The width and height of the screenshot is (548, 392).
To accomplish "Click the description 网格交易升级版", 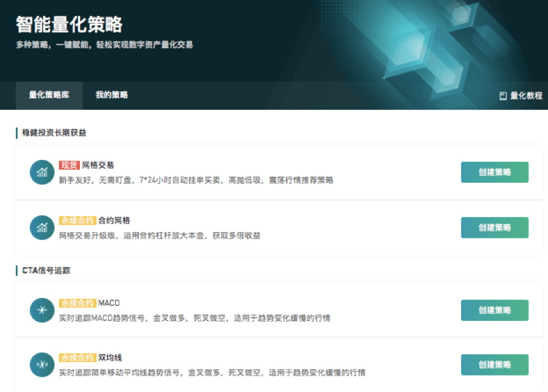I will coord(159,235).
